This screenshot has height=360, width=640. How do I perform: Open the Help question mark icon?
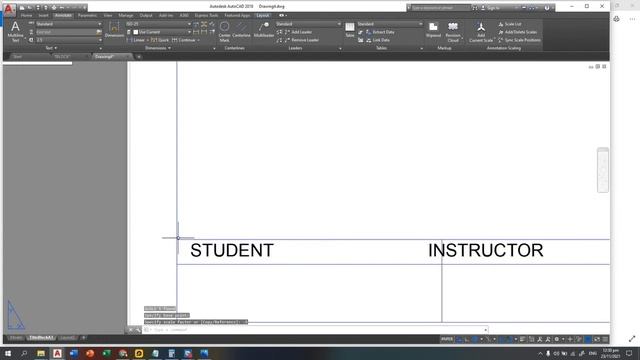pyautogui.click(x=547, y=8)
